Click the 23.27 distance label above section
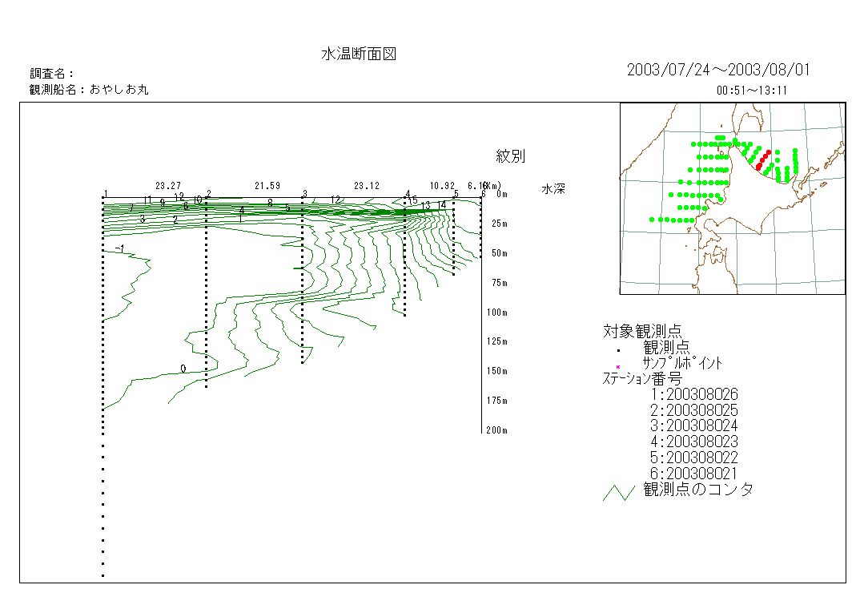Image resolution: width=868 pixels, height=605 pixels. click(x=168, y=186)
